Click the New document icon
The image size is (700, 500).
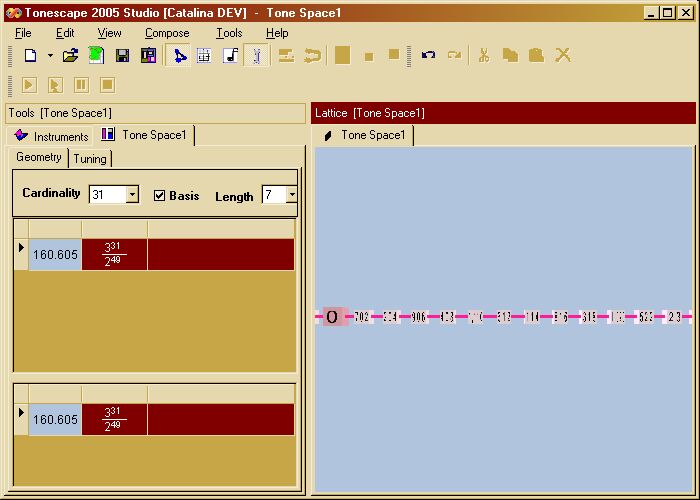coord(30,56)
